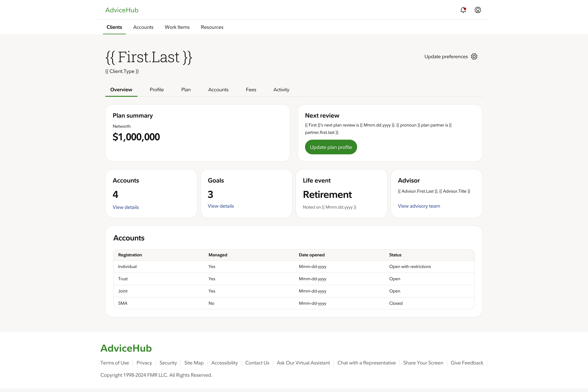Click the Status column header
The width and height of the screenshot is (588, 392).
[x=395, y=255]
